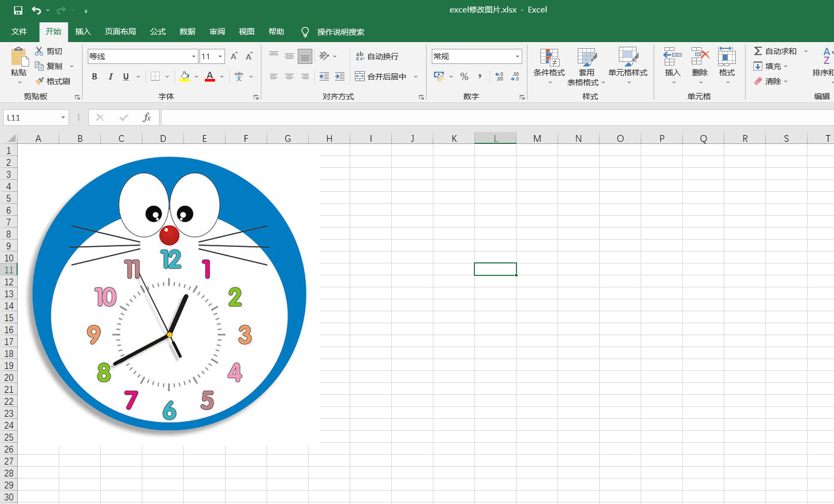Open the Font dialog launcher

[x=256, y=97]
